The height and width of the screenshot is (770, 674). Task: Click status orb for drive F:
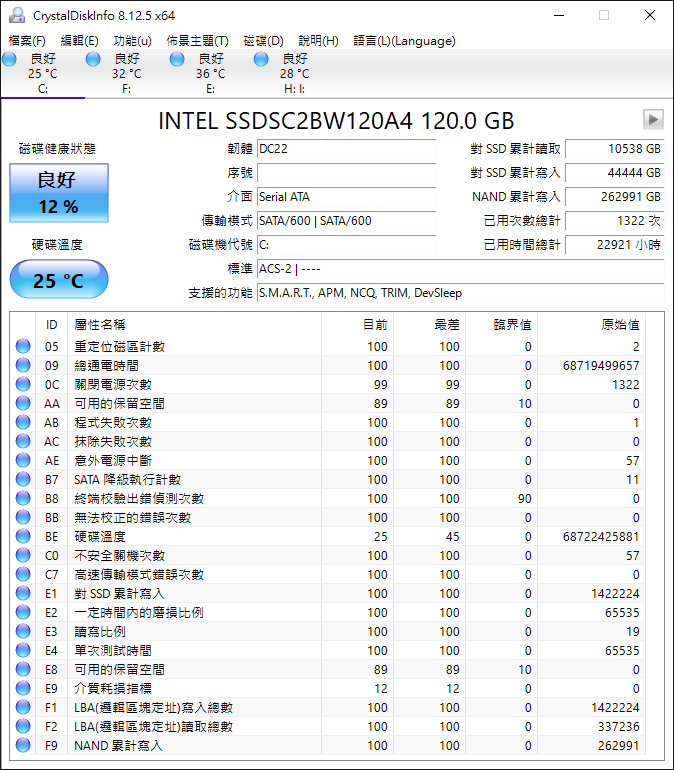(93, 59)
